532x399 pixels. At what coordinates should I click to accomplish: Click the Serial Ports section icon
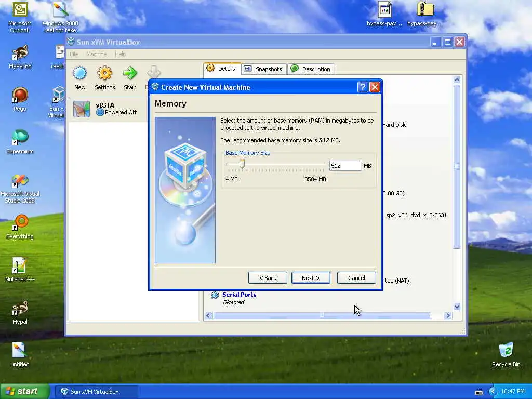coord(215,295)
